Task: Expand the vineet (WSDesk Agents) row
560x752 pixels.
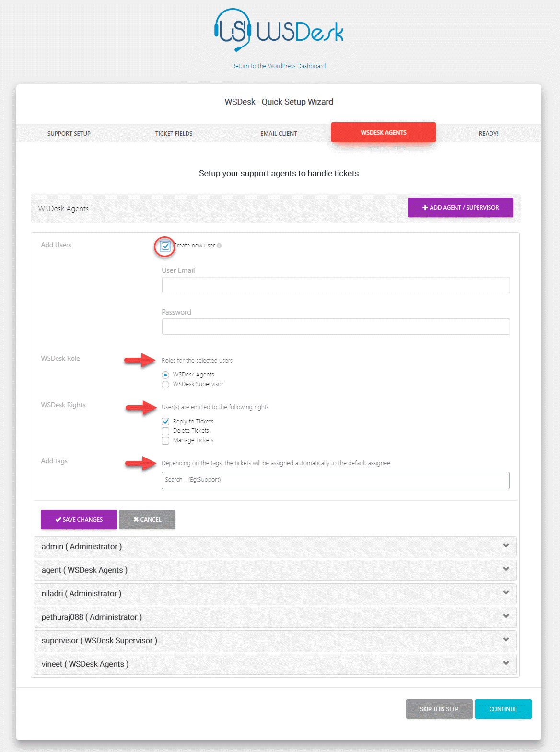Action: point(275,664)
